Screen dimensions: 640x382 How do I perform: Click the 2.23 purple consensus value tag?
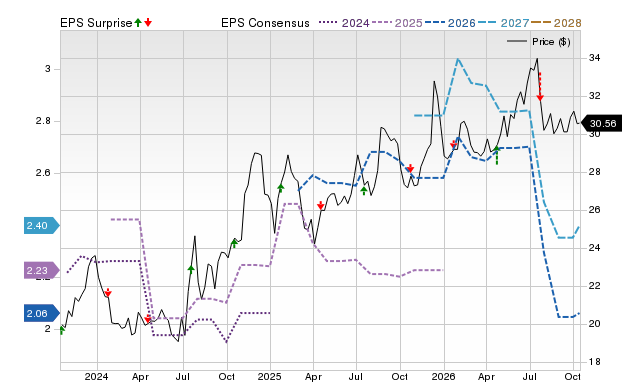pos(41,270)
